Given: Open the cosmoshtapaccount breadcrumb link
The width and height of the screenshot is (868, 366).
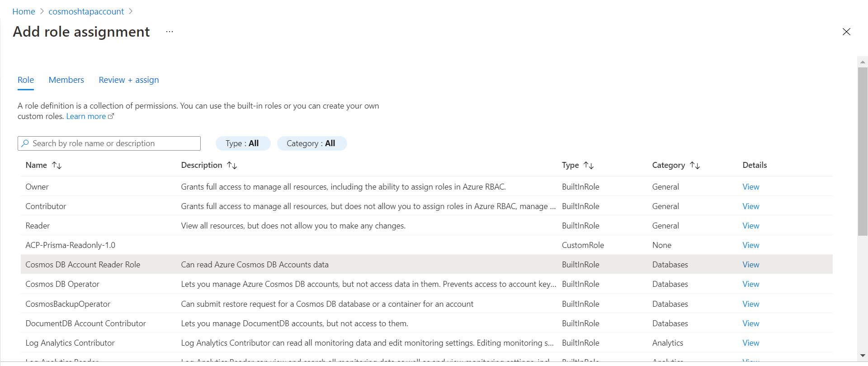Looking at the screenshot, I should pos(86,12).
